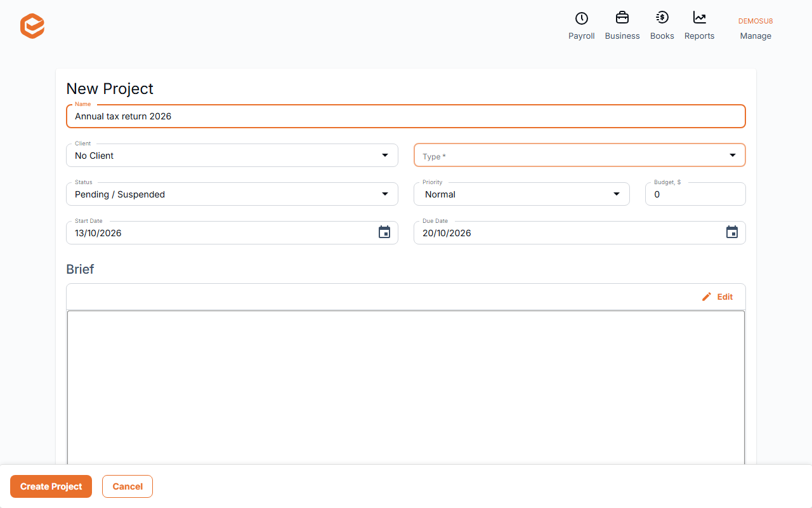
Task: Open the Books dollar icon
Action: [662, 18]
